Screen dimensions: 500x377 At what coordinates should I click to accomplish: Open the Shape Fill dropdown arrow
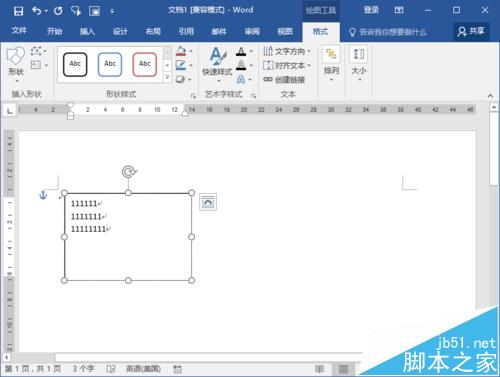[191, 51]
